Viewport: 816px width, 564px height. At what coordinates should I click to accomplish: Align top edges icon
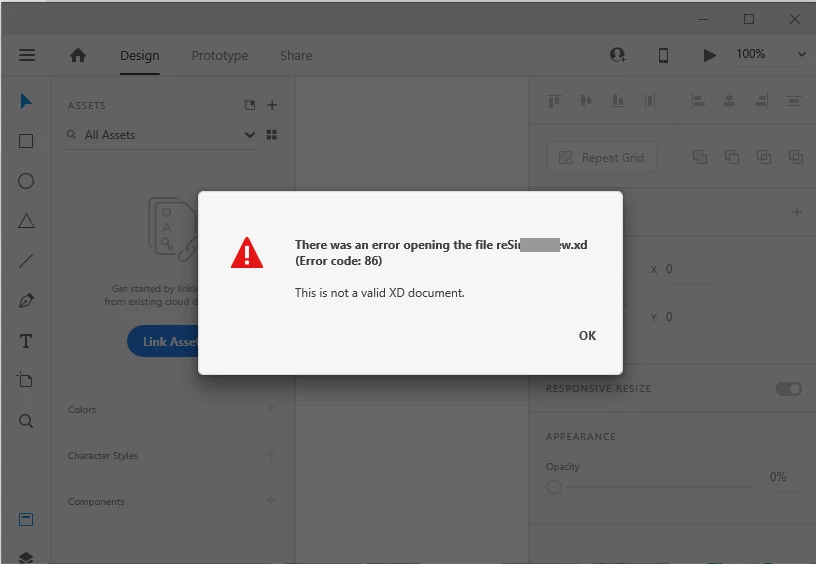pyautogui.click(x=554, y=101)
